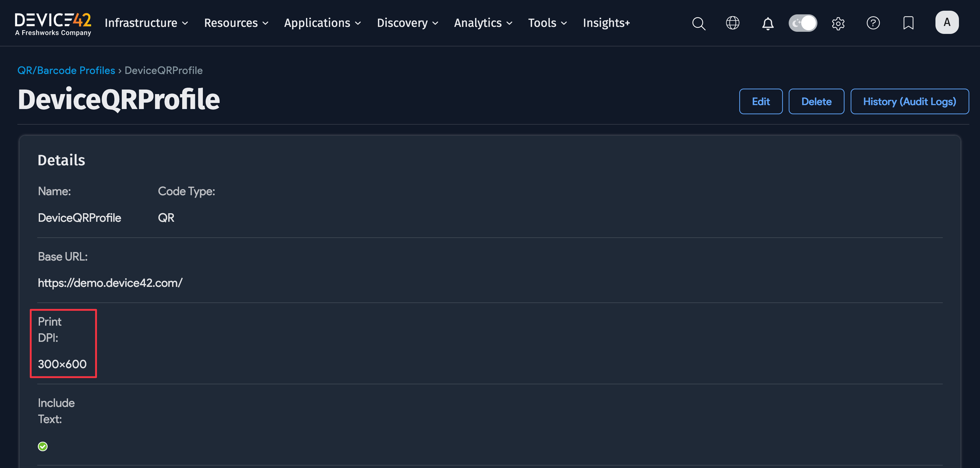Screen dimensions: 980x468
Task: Expand the Tools dropdown menu
Action: pyautogui.click(x=547, y=23)
